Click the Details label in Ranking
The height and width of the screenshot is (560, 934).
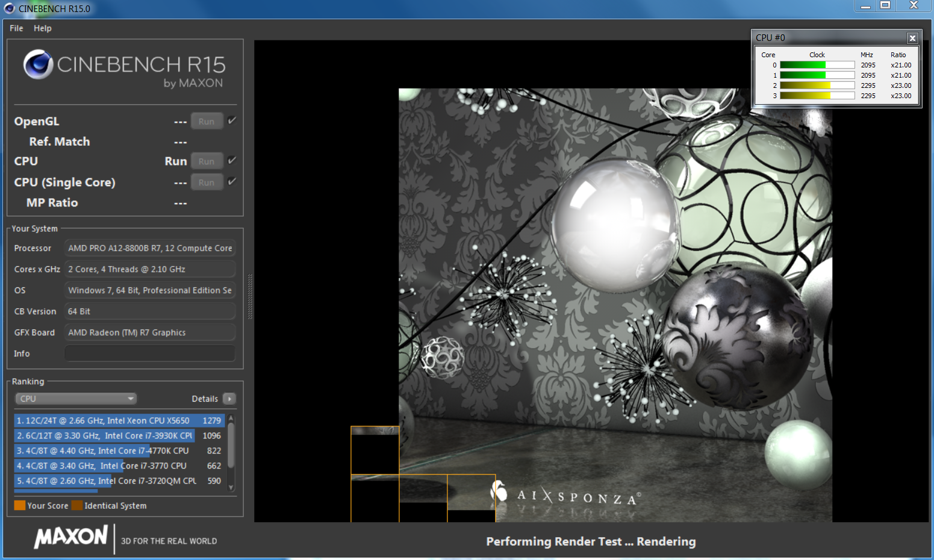click(x=205, y=399)
